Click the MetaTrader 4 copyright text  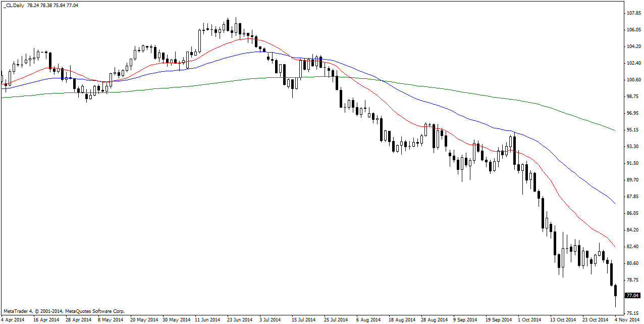(x=64, y=311)
